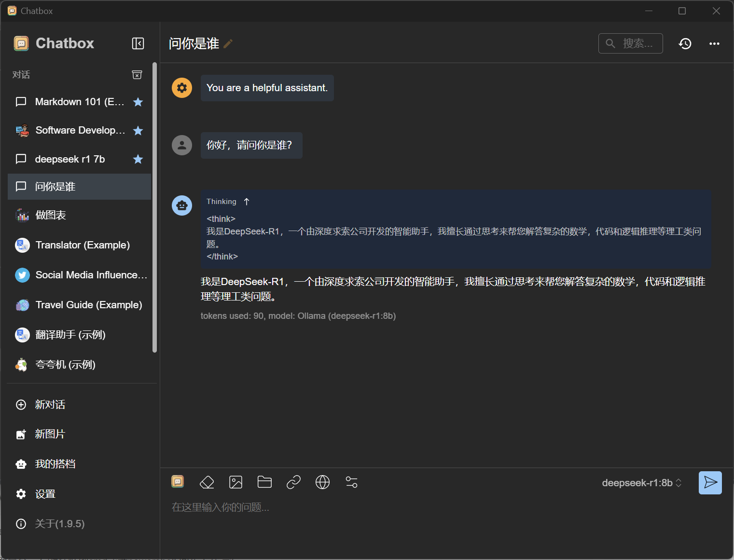The image size is (734, 560).
Task: Click the sidebar vertical scrollbar
Action: pos(155,207)
